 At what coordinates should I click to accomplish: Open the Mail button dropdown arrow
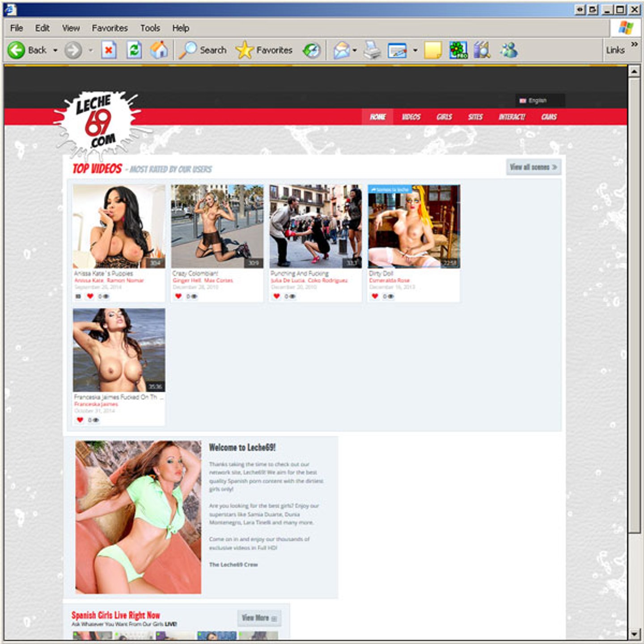[x=355, y=50]
